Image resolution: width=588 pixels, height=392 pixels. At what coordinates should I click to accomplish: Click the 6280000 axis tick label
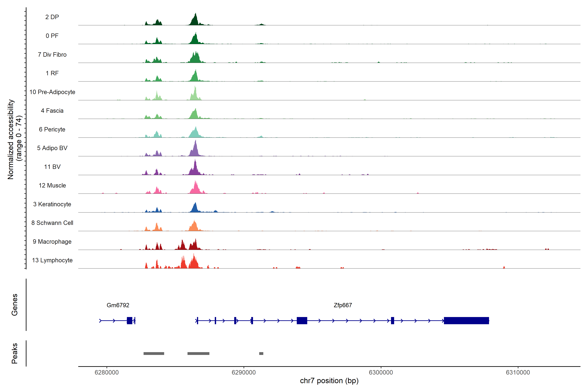pos(106,373)
